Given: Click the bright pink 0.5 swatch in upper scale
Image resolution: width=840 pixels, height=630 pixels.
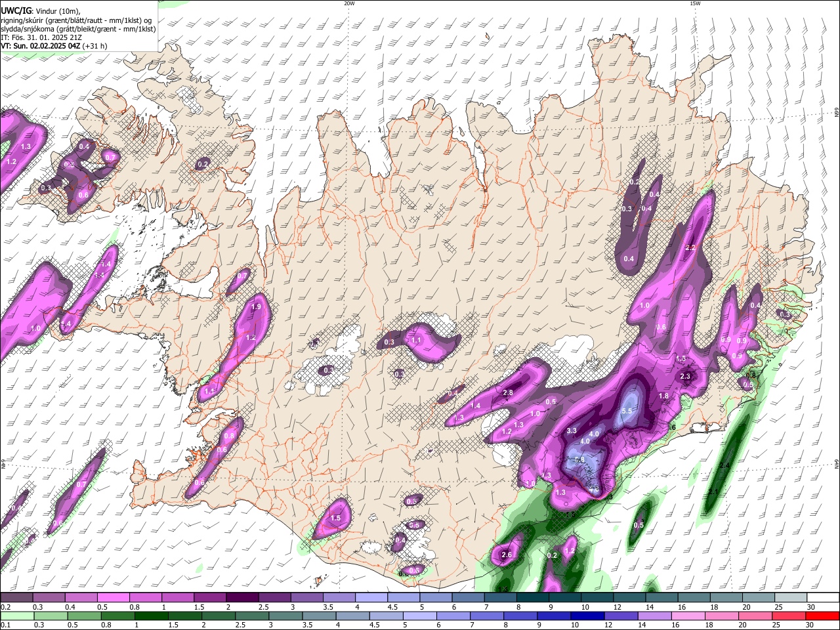Looking at the screenshot, I should pos(113,598).
